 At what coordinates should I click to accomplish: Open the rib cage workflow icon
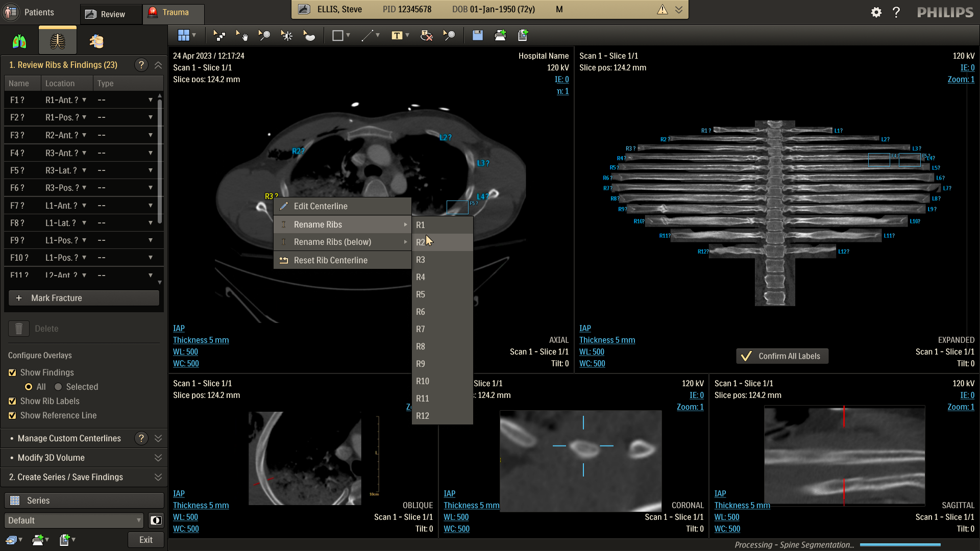point(57,41)
